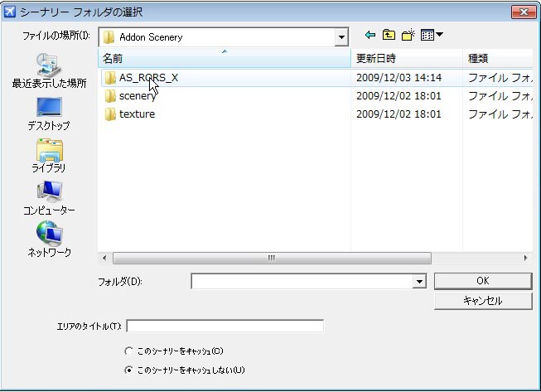Focus the エリアのタイトル(T) text field
The height and width of the screenshot is (392, 541).
pyautogui.click(x=225, y=326)
